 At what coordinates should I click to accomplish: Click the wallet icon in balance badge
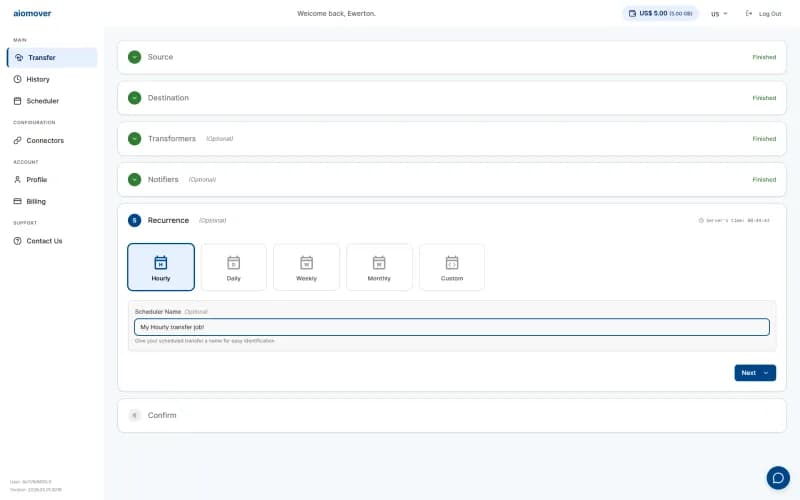tap(632, 13)
